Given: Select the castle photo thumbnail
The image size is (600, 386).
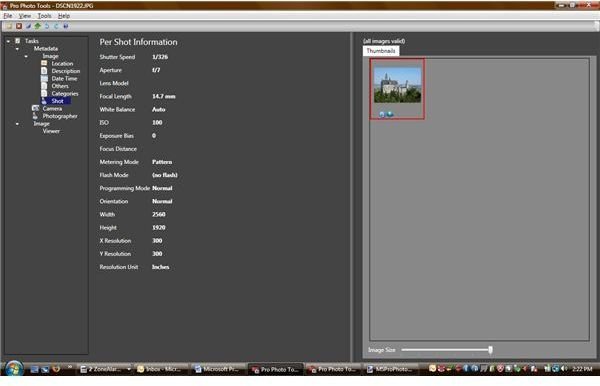Looking at the screenshot, I should coord(397,85).
